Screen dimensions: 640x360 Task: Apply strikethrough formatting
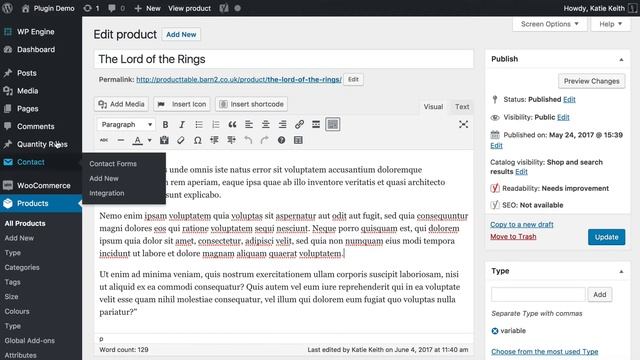coord(104,140)
